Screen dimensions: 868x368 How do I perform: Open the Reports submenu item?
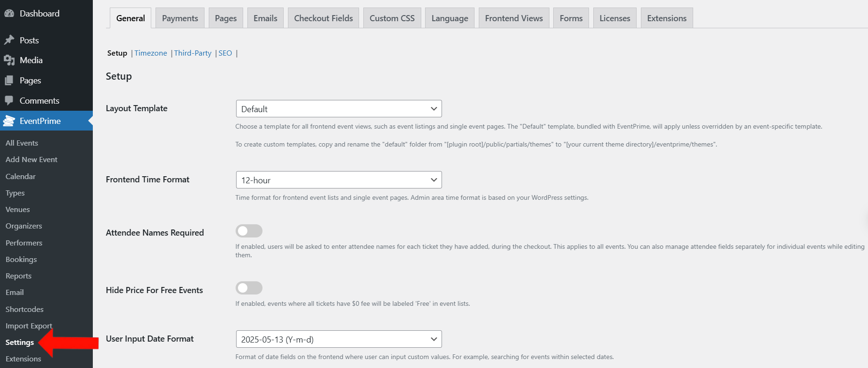click(19, 276)
